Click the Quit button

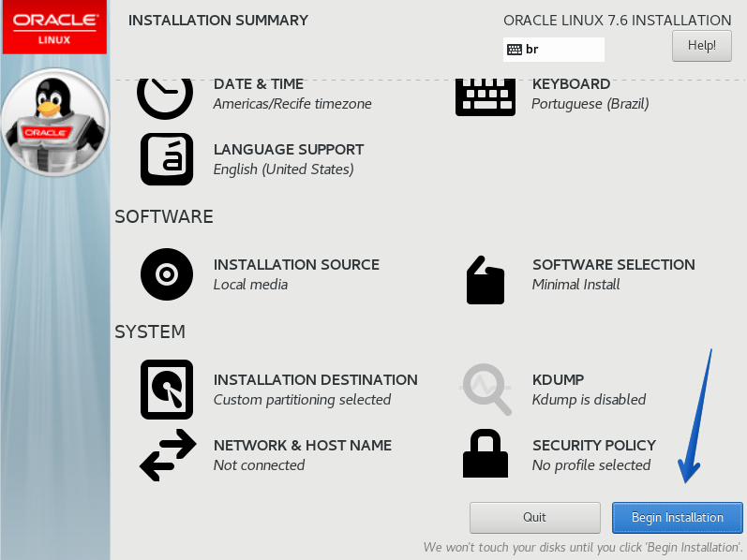[534, 517]
